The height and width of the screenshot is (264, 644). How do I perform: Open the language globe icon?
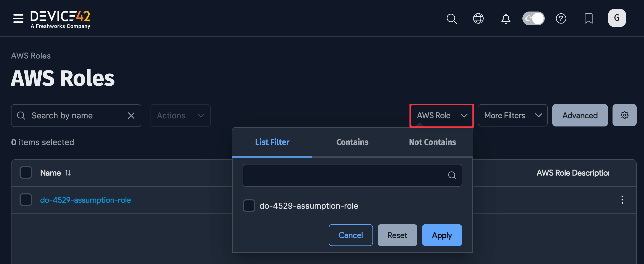478,18
